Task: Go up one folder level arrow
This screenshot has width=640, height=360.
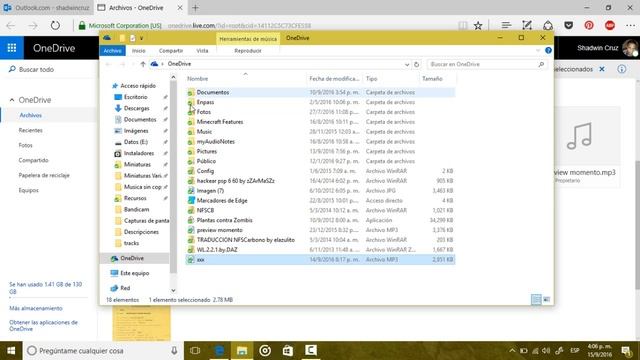Action: point(143,64)
